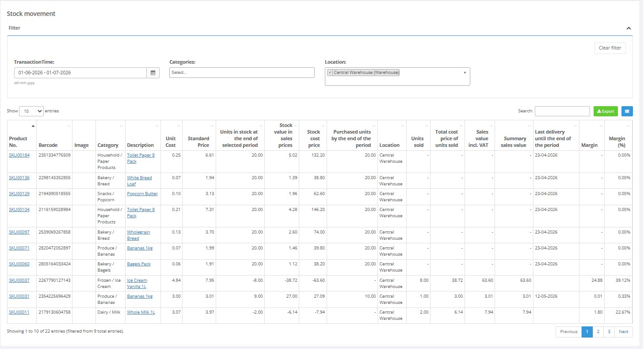Remove the Central Warehouse location tag

pyautogui.click(x=330, y=73)
